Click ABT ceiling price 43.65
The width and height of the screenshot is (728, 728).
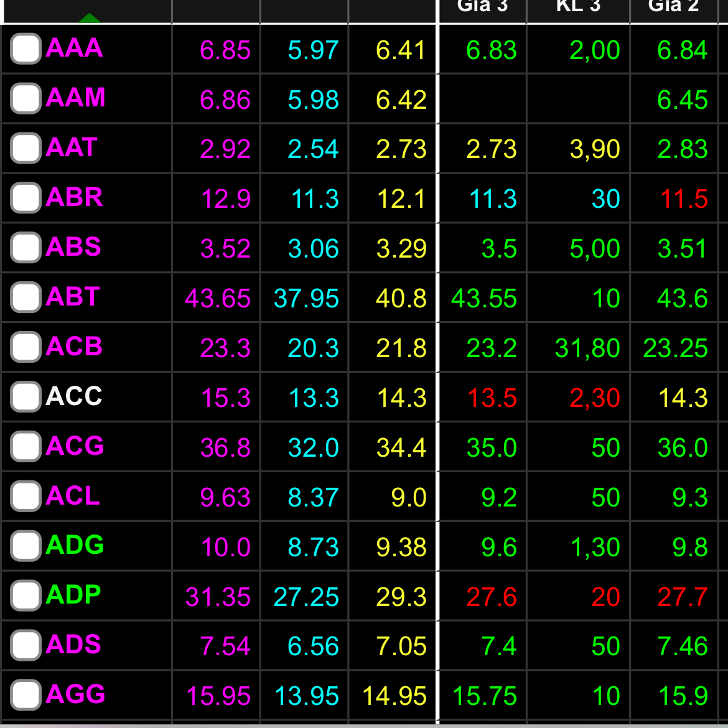point(218,299)
